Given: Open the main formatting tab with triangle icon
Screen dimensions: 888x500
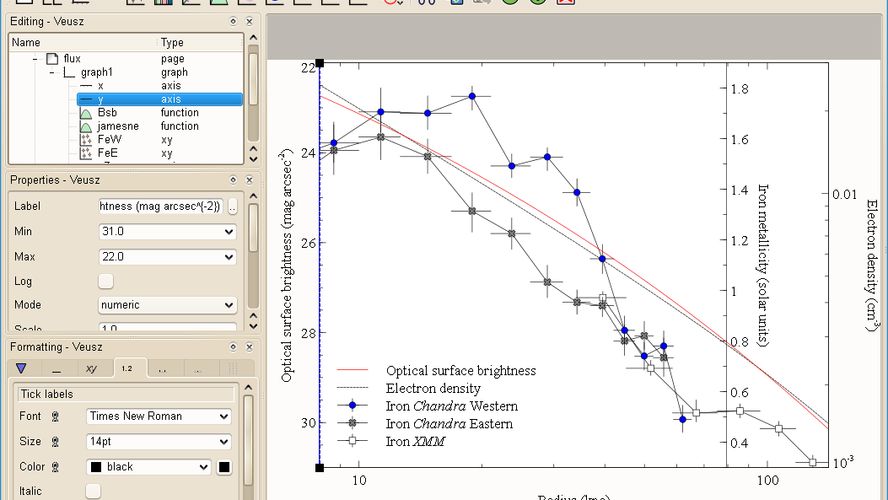Looking at the screenshot, I should pyautogui.click(x=21, y=368).
